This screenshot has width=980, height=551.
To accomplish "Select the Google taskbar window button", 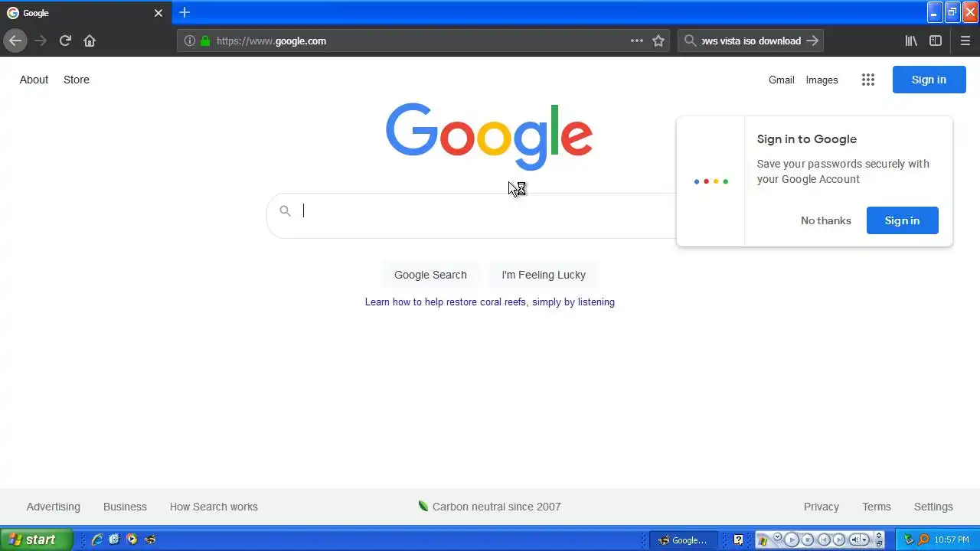I will coord(684,540).
